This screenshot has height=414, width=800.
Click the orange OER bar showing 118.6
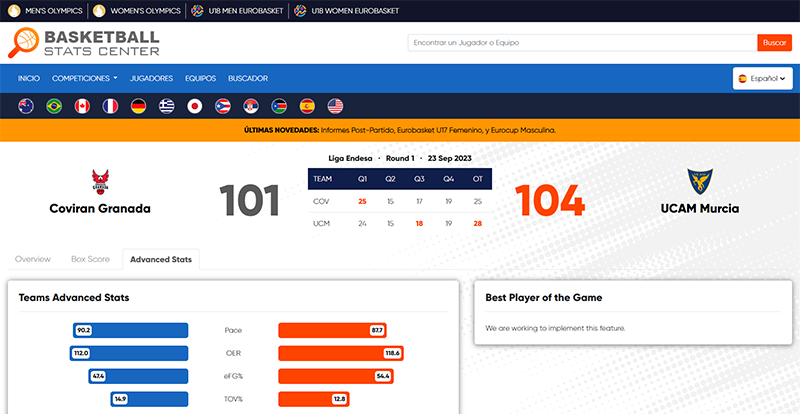341,353
